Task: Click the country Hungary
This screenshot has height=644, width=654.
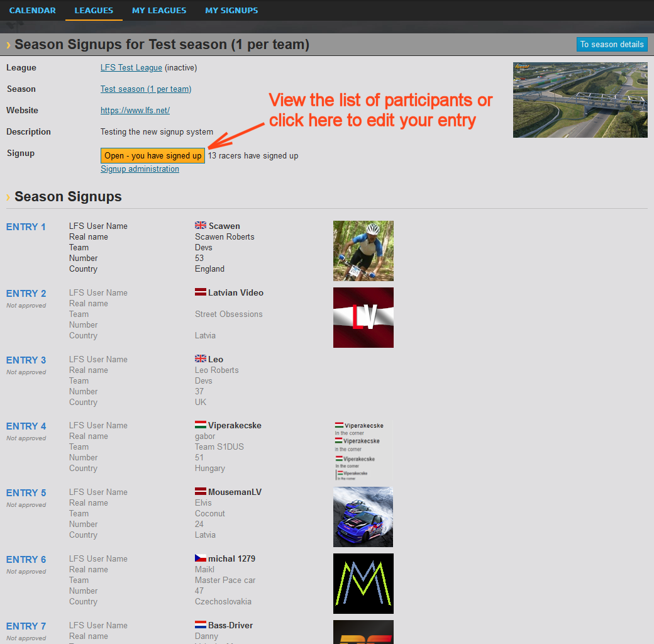Action: (210, 469)
